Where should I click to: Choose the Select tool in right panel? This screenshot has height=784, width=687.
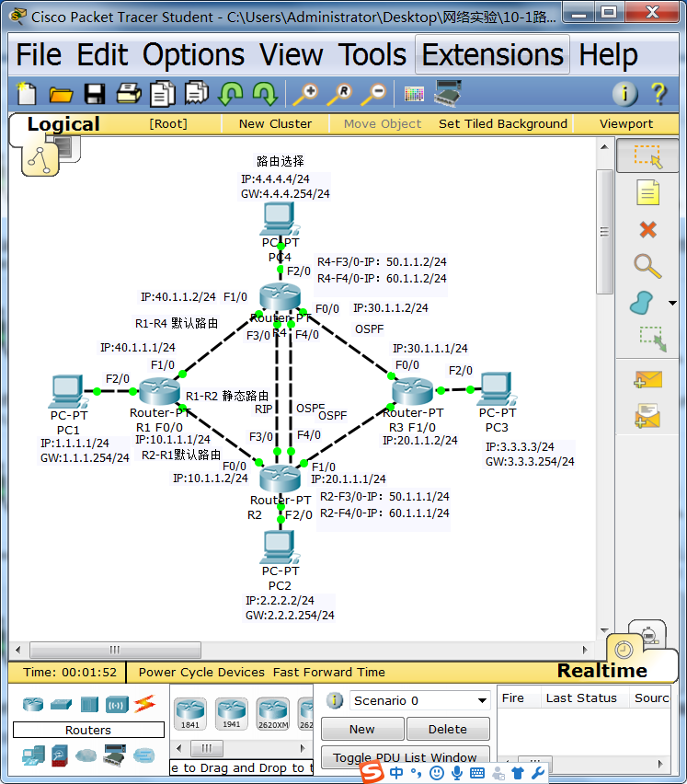(x=647, y=156)
